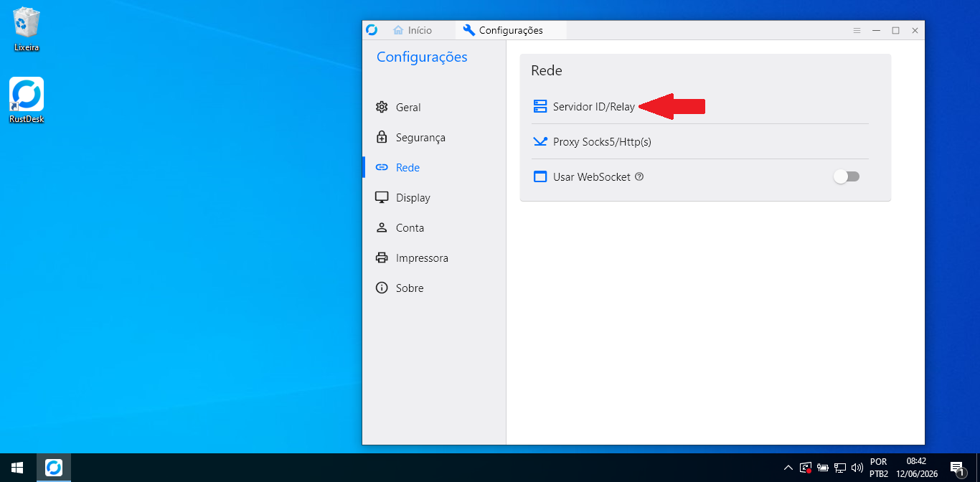This screenshot has height=482, width=980.
Task: Open the Geral settings gear icon
Action: tap(382, 107)
